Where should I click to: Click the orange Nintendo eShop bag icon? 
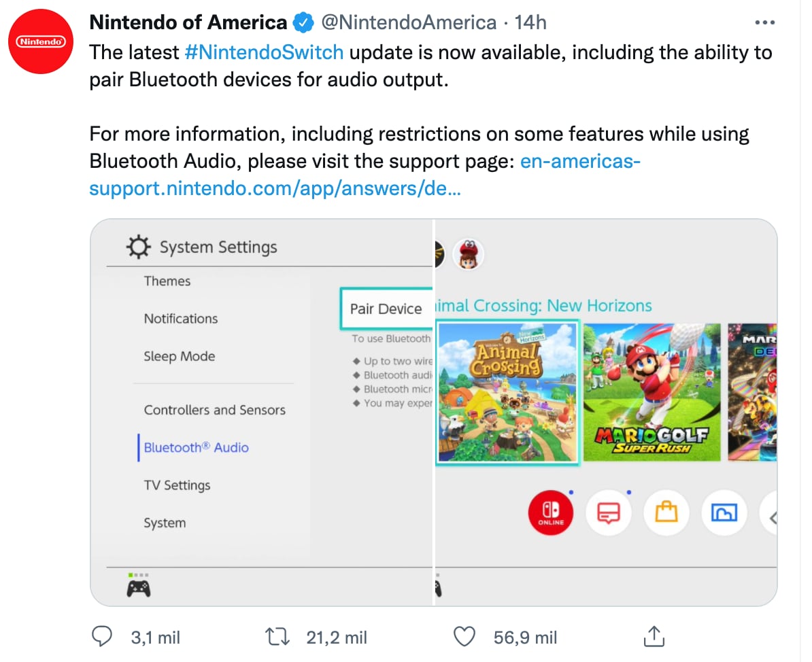[666, 513]
